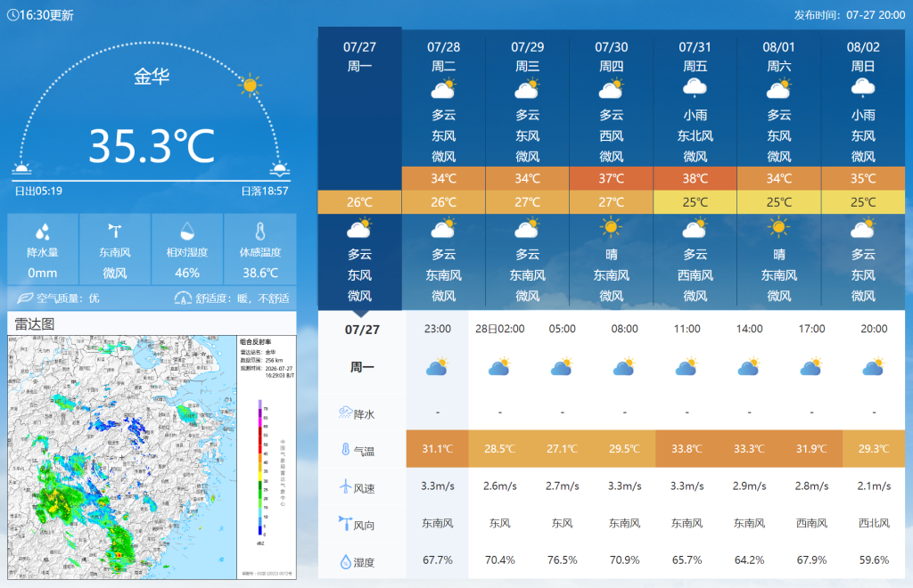Click the 33.8℃ hourly temperature cell
The width and height of the screenshot is (913, 588).
tap(687, 449)
